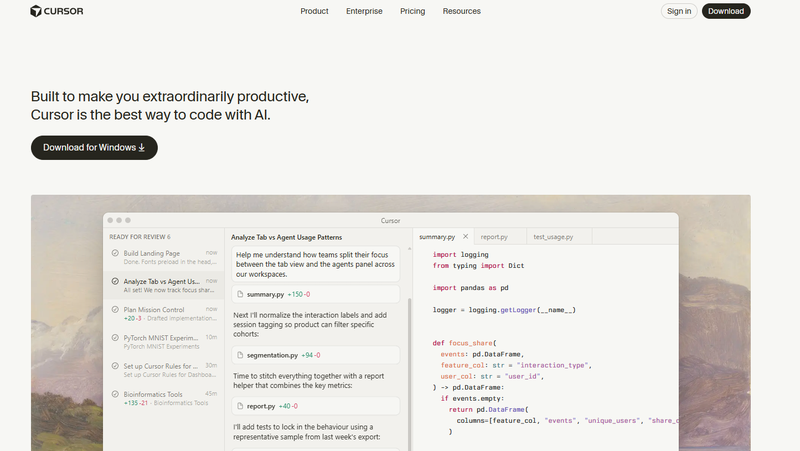Click file icon next to summary.py chip
Screen dimensions: 800x451
click(x=240, y=294)
